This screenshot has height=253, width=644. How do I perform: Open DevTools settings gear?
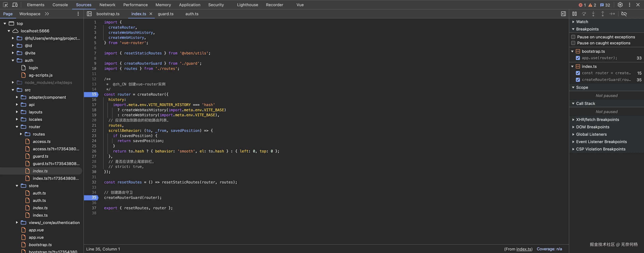(620, 5)
